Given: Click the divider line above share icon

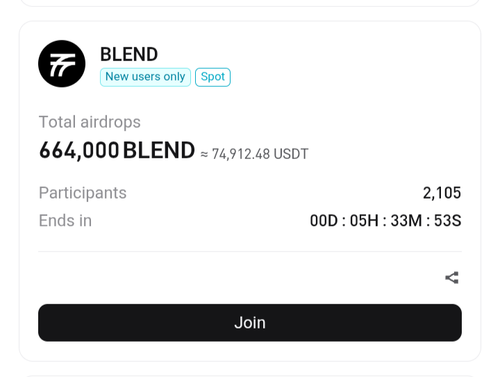Looking at the screenshot, I should pyautogui.click(x=250, y=252).
